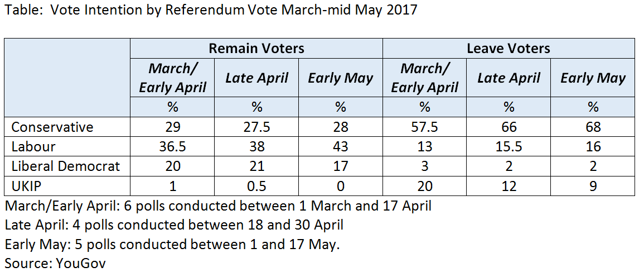Click the cell showing 43
This screenshot has height=272, width=644.
point(341,146)
